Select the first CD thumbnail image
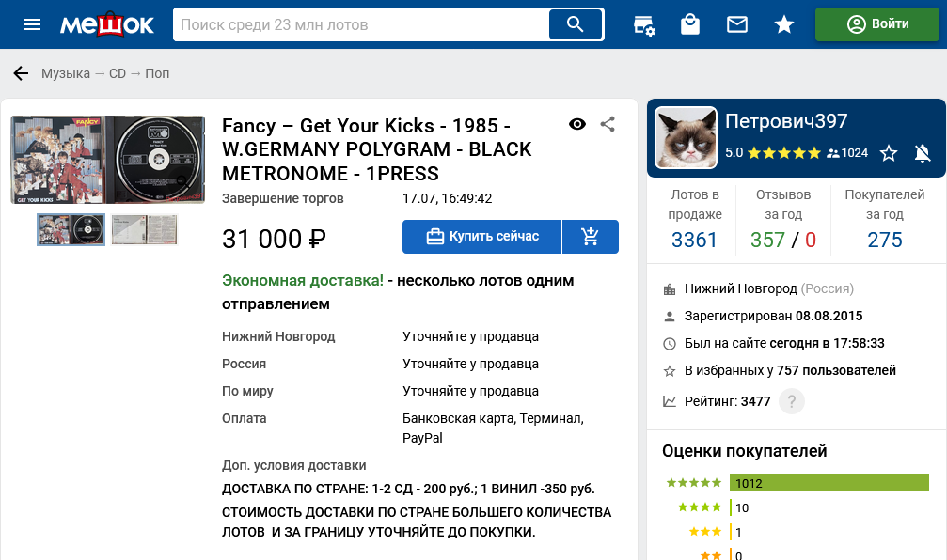The image size is (947, 560). 71,229
